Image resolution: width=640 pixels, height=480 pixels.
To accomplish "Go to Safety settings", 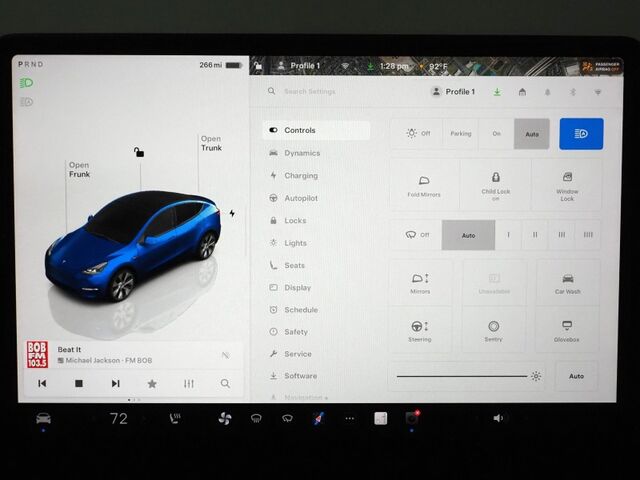I will click(x=289, y=332).
